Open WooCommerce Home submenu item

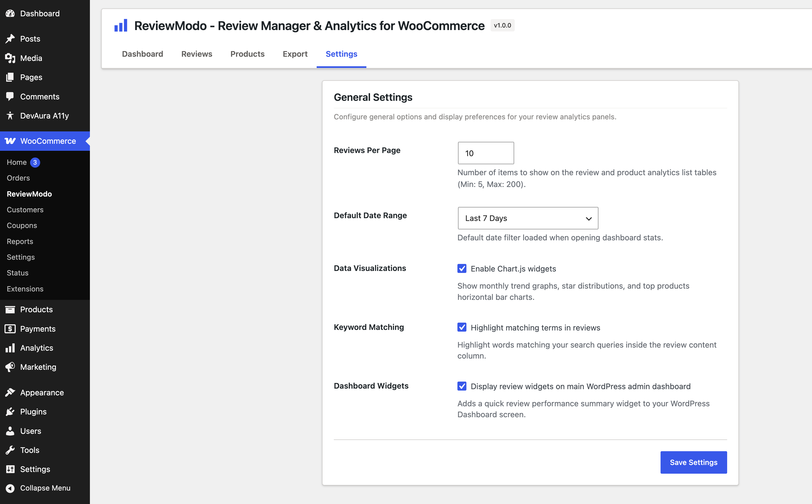pos(17,162)
